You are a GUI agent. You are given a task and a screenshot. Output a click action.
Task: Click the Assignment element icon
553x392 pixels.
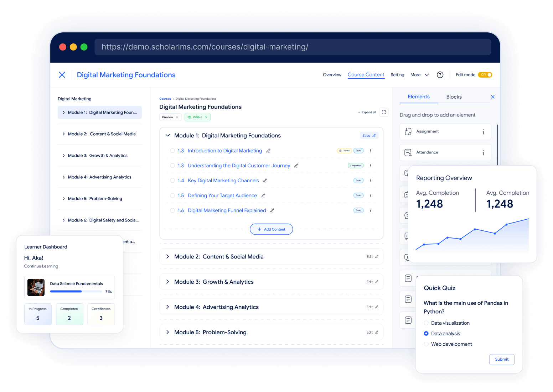coord(408,131)
